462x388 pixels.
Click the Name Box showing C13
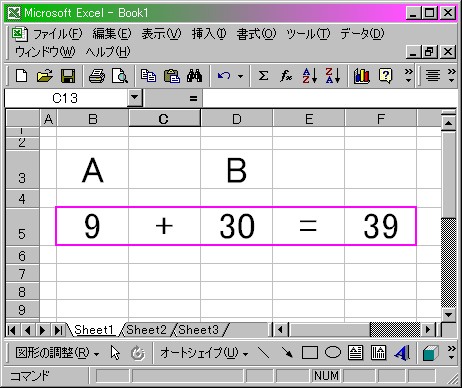pyautogui.click(x=66, y=98)
